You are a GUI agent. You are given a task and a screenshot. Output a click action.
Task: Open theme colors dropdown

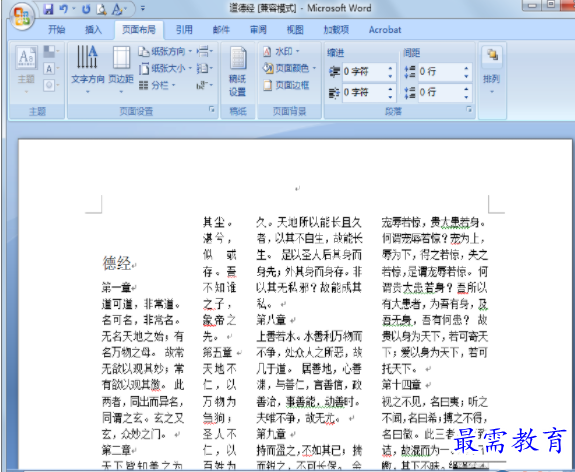[51, 51]
